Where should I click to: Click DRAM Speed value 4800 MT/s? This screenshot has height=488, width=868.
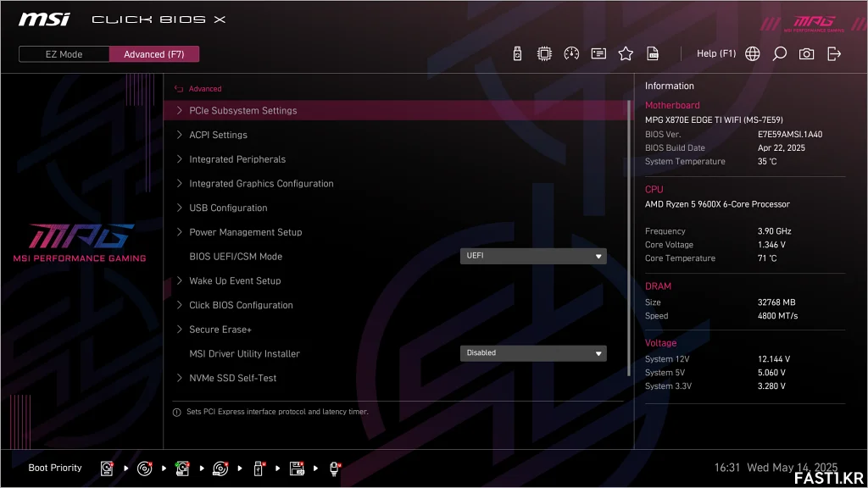pos(778,316)
